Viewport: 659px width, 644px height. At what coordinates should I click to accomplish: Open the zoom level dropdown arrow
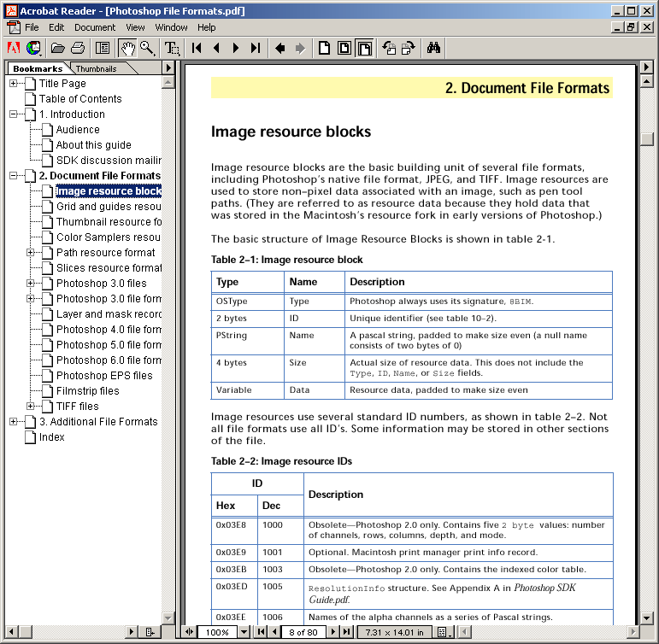tap(244, 632)
